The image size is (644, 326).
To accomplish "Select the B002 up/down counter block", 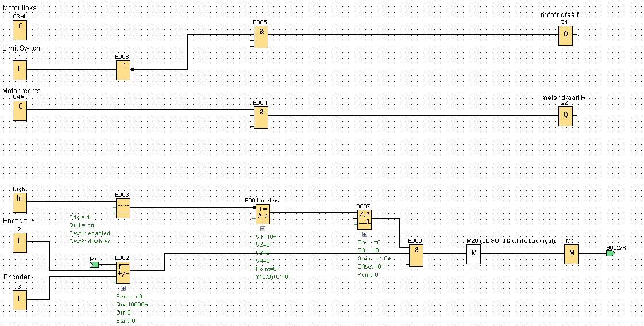I will point(123,273).
